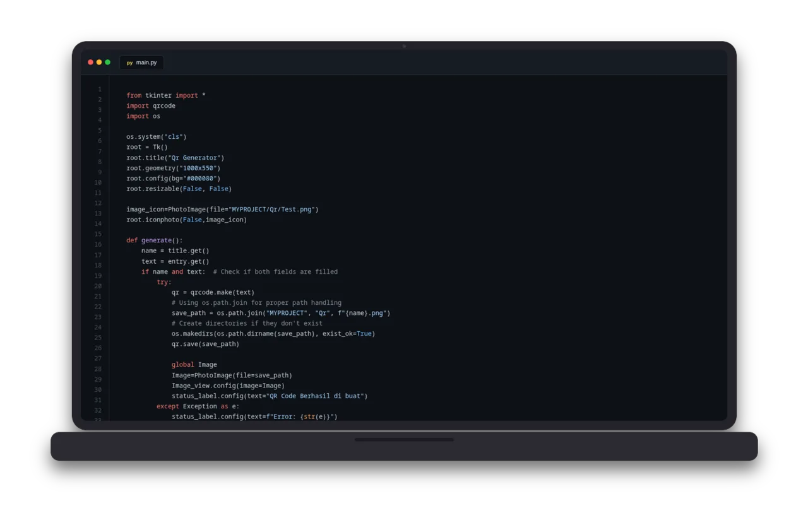This screenshot has height=532, width=808.
Task: Open the main.py tab
Action: (141, 62)
